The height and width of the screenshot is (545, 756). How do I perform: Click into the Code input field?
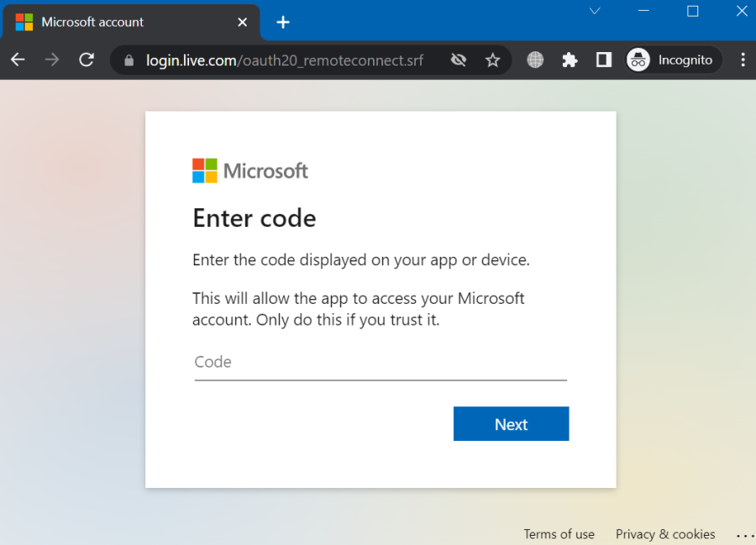381,363
